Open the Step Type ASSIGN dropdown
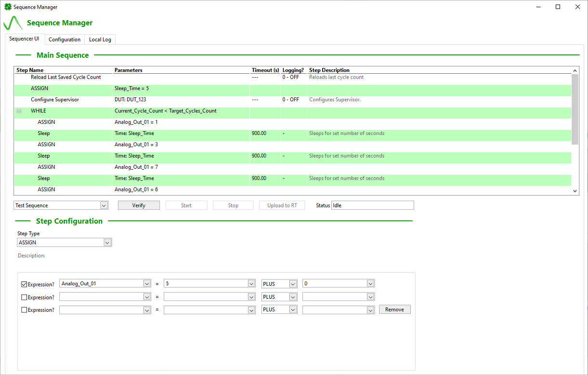This screenshot has width=588, height=375. point(108,242)
